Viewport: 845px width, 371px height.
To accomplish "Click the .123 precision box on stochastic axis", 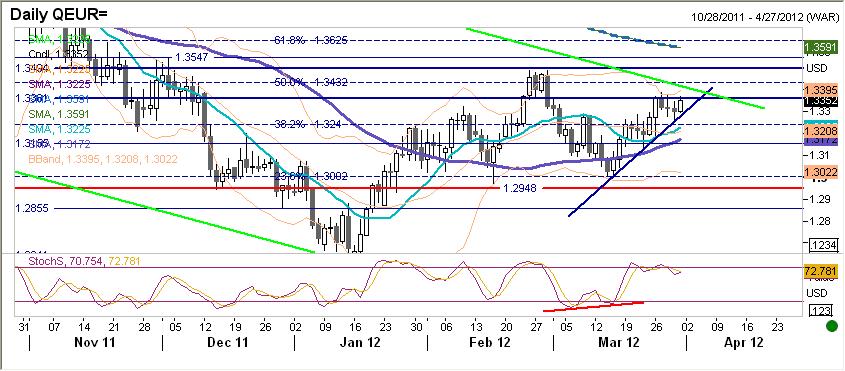I will click(x=822, y=310).
